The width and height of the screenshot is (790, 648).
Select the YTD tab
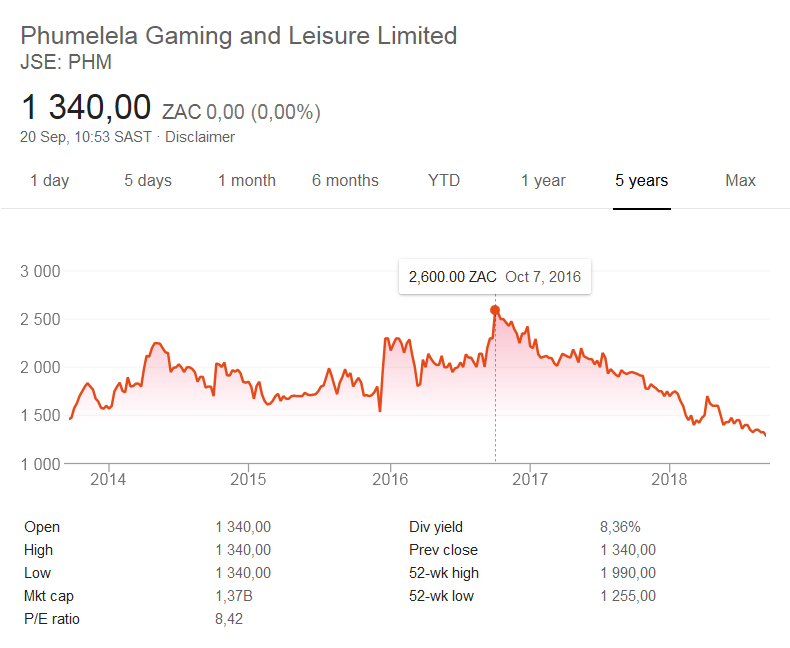[444, 181]
